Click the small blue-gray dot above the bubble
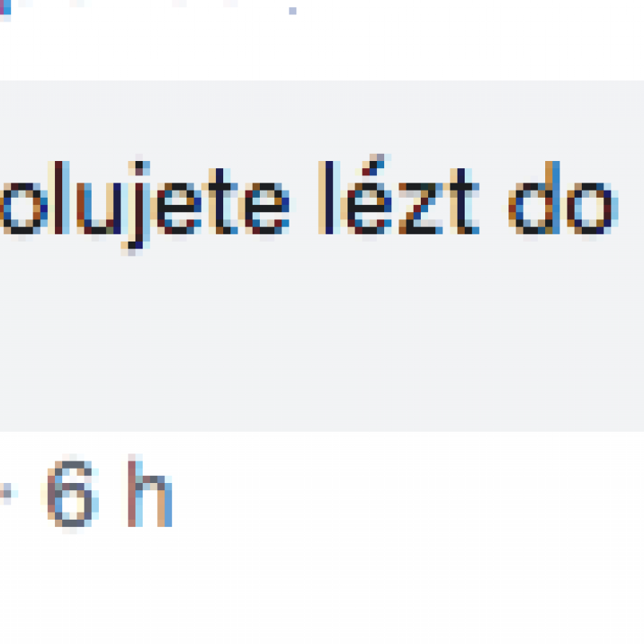 pyautogui.click(x=293, y=10)
